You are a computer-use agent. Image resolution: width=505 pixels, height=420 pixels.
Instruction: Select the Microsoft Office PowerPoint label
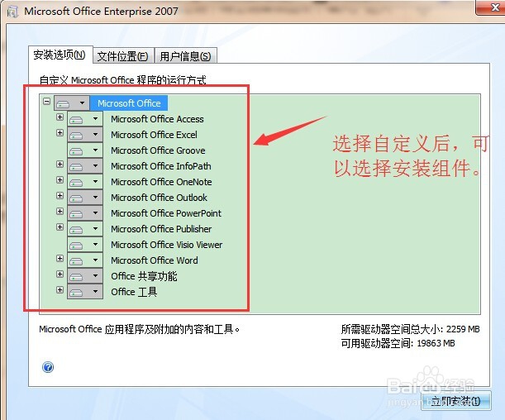166,213
